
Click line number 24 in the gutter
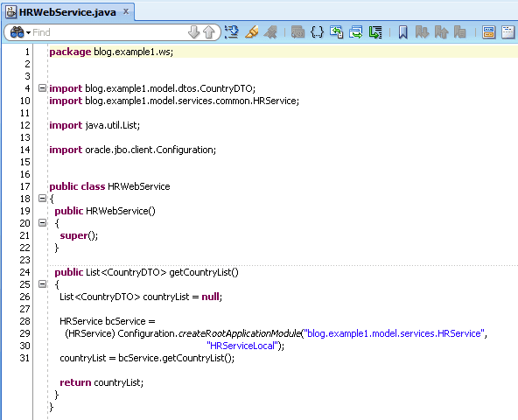pyautogui.click(x=24, y=272)
